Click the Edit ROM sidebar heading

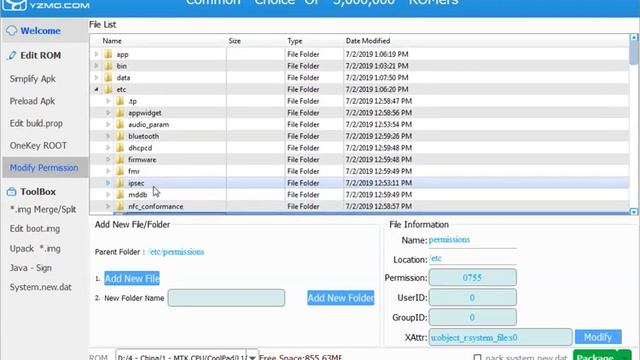pos(41,56)
